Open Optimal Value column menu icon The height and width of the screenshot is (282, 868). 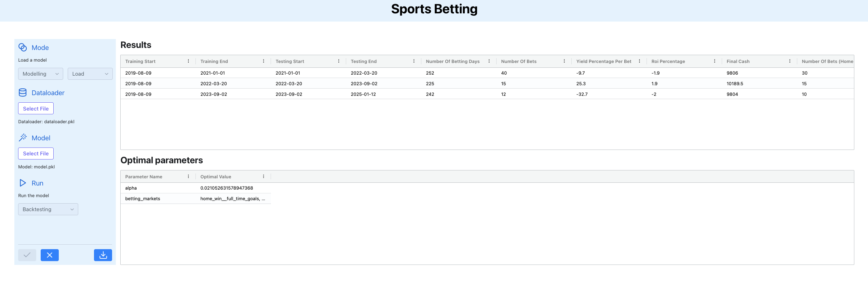coord(263,177)
